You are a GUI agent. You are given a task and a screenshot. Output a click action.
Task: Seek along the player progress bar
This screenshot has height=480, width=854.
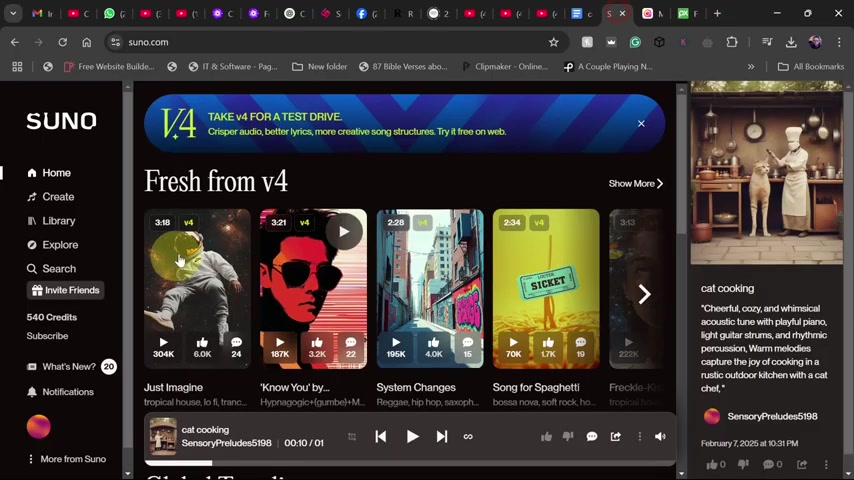tap(410, 463)
